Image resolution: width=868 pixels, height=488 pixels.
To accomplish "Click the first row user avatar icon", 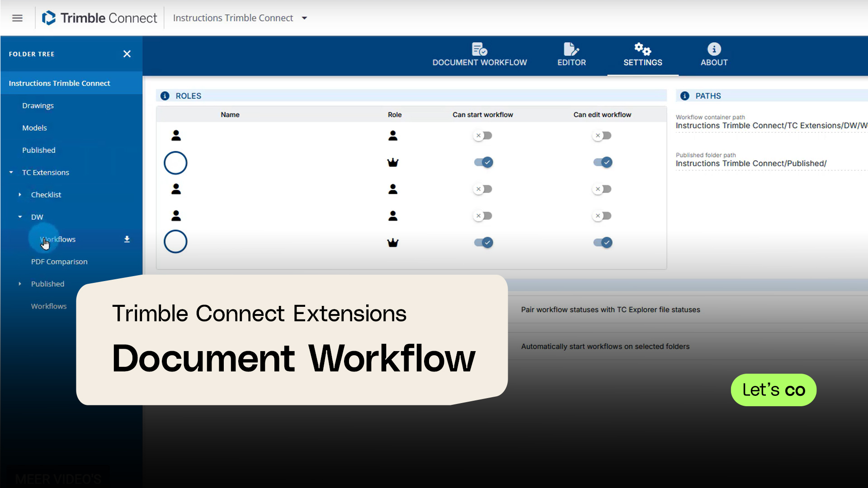I will coord(176,135).
